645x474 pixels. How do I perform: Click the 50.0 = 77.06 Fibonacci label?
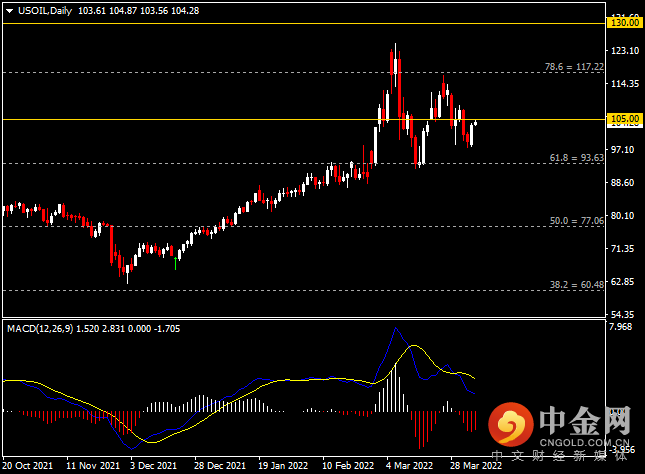pos(577,220)
